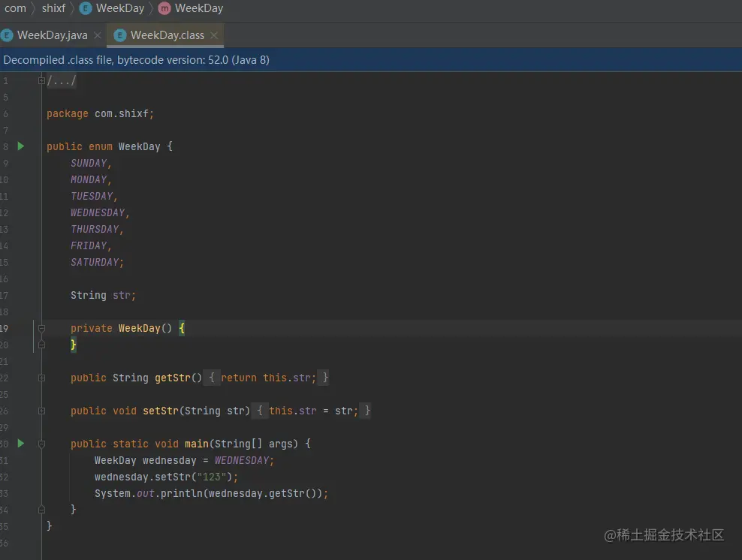This screenshot has height=560, width=742.
Task: Click the SUNDAY enum constant
Action: point(89,163)
